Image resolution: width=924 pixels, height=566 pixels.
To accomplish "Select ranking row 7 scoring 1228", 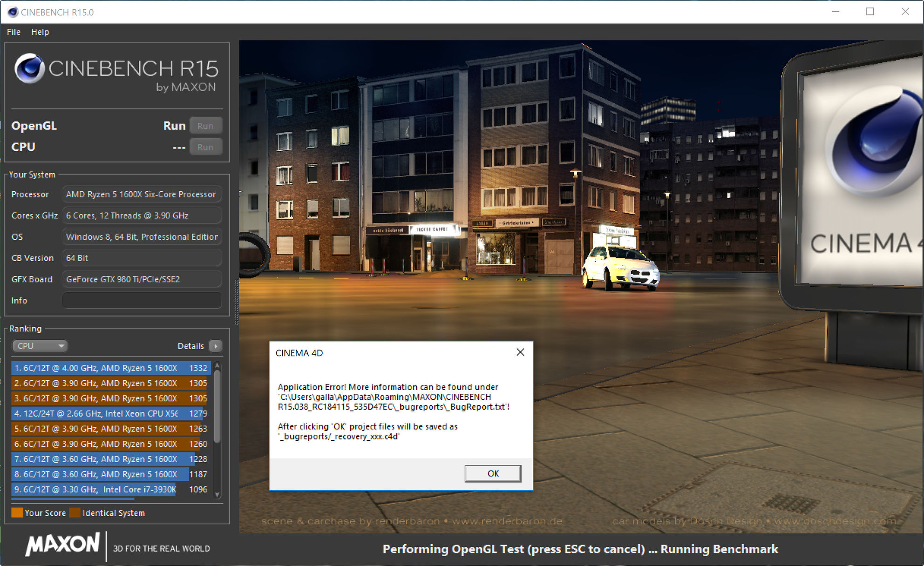I will 111,459.
